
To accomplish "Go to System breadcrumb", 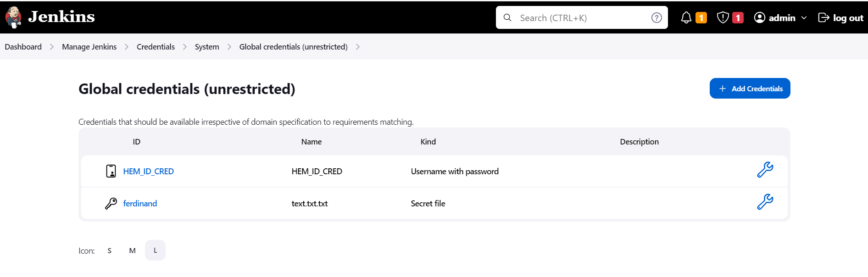I will 207,47.
